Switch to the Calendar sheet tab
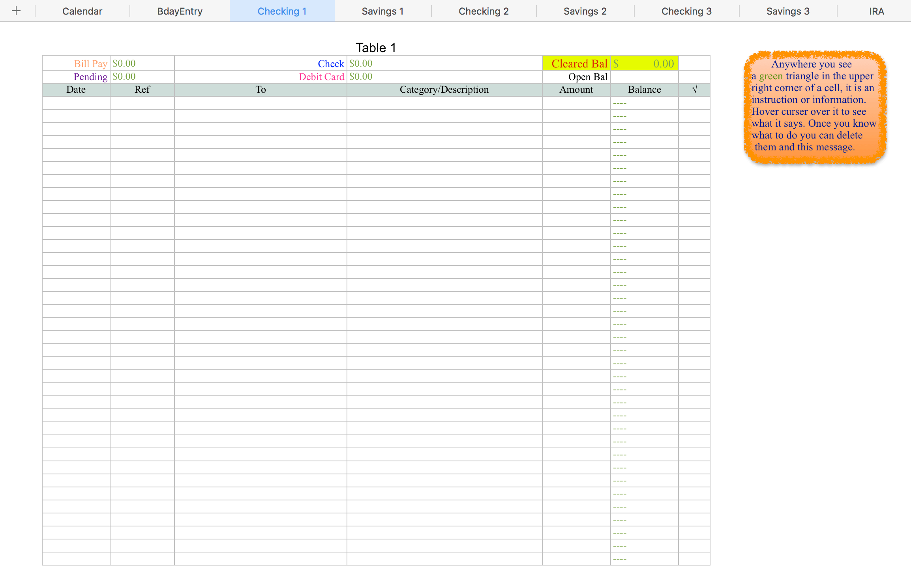This screenshot has height=588, width=911. coord(82,11)
